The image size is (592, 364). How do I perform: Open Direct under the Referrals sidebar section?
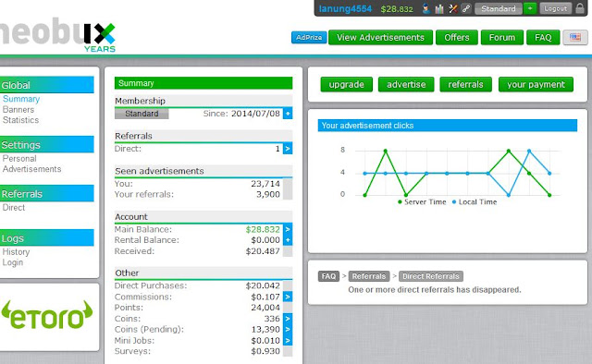click(14, 208)
